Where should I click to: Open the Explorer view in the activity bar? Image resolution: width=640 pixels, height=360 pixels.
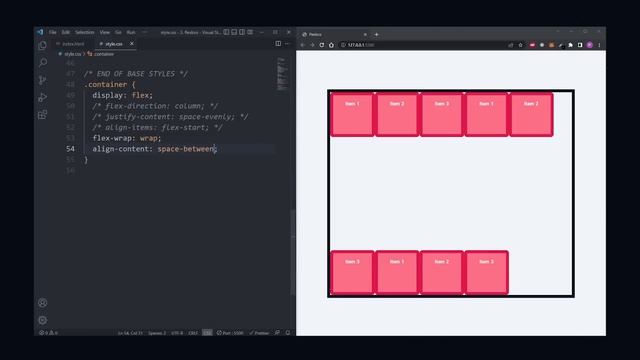(42, 46)
